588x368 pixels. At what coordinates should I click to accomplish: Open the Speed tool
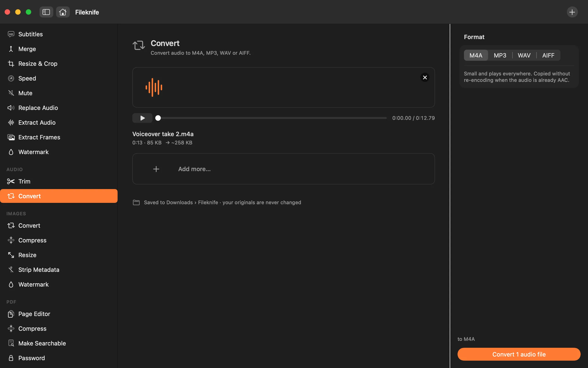[59, 78]
